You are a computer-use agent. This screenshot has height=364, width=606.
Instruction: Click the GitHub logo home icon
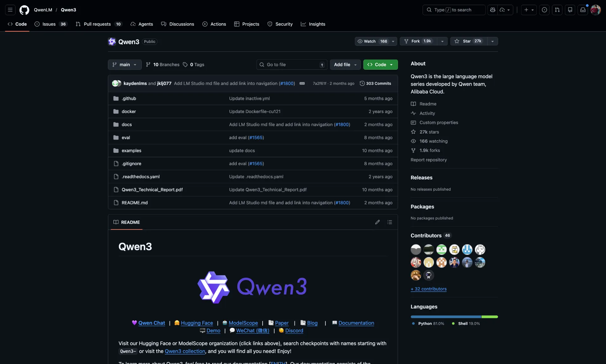point(24,10)
